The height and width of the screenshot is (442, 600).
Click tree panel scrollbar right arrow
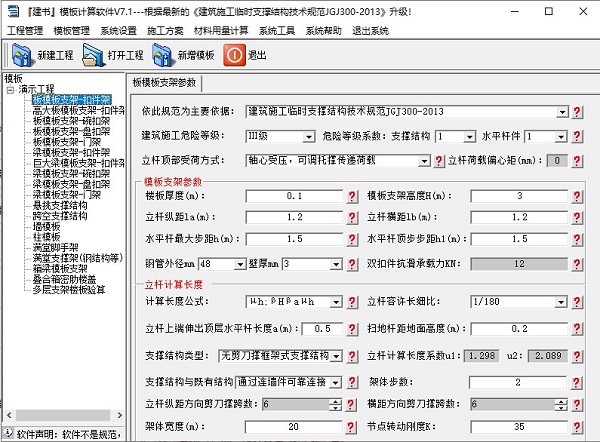point(119,415)
